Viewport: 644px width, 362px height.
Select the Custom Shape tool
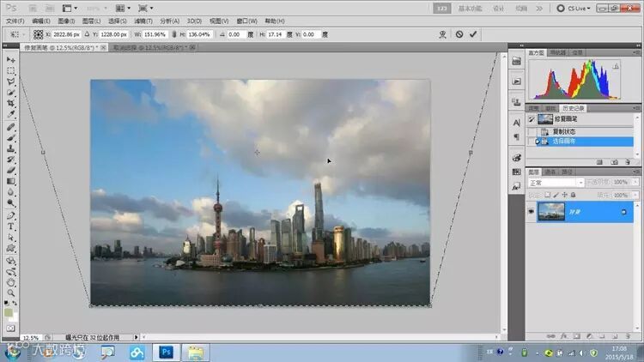[x=10, y=248]
